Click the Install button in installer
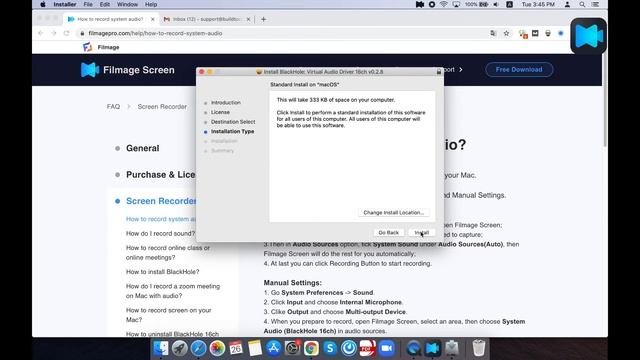Screen dimensions: 640x360 tap(422, 233)
